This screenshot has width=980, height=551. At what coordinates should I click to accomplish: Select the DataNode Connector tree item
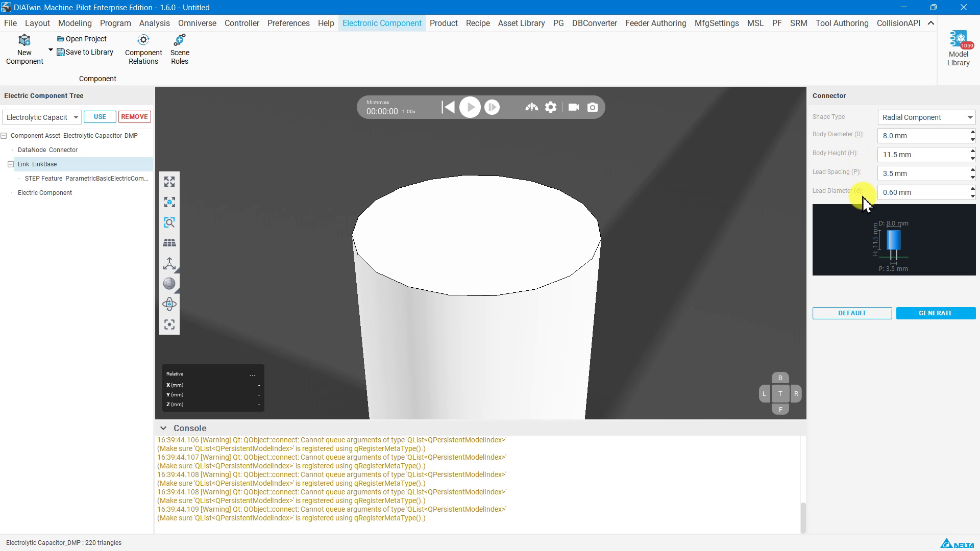click(47, 150)
